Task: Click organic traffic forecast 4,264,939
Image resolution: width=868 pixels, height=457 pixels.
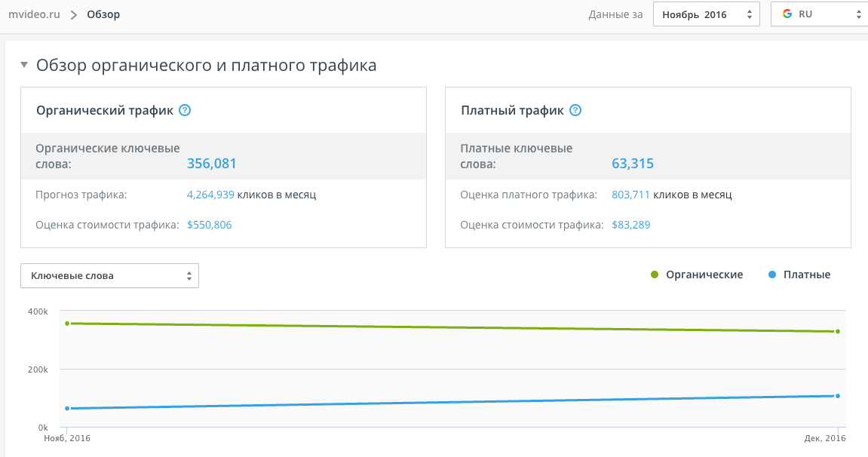Action: coord(210,195)
